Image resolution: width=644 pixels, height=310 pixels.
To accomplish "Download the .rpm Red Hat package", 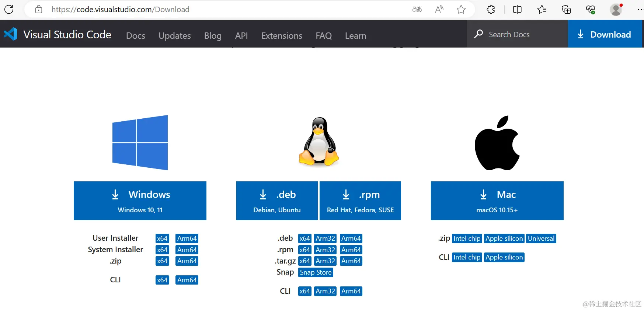I will pyautogui.click(x=360, y=201).
